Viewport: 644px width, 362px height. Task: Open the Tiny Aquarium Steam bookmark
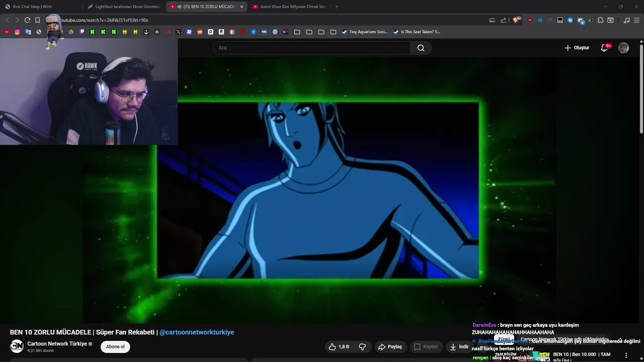[364, 32]
